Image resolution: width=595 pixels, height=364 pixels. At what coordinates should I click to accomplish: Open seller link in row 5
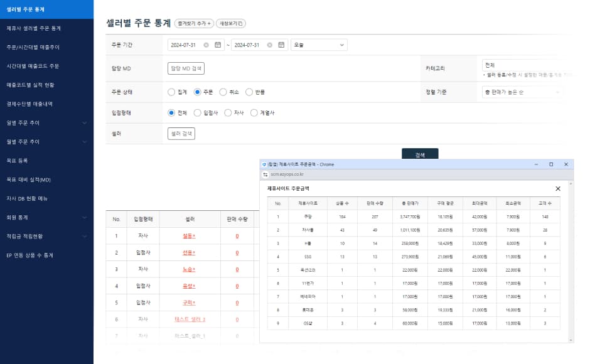point(189,303)
